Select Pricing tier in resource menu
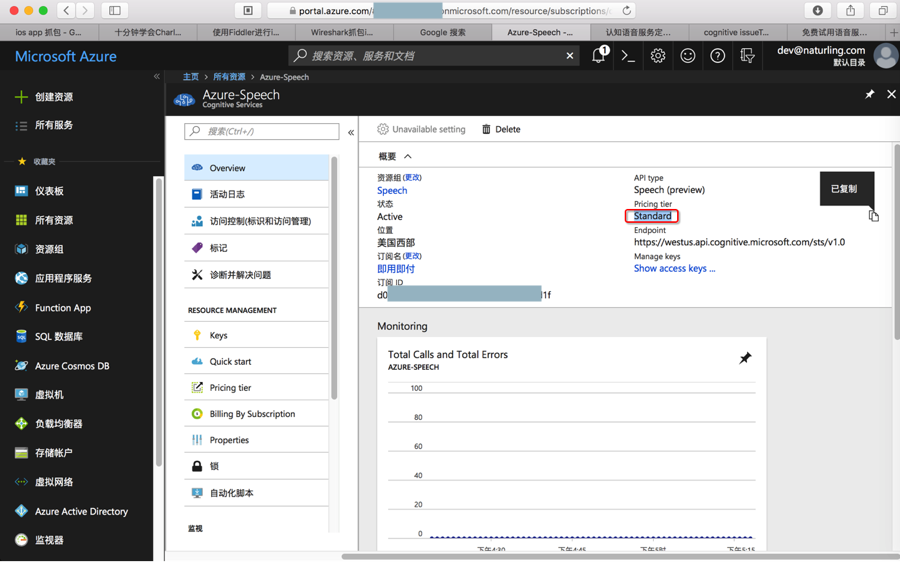The image size is (900, 562). 230,387
